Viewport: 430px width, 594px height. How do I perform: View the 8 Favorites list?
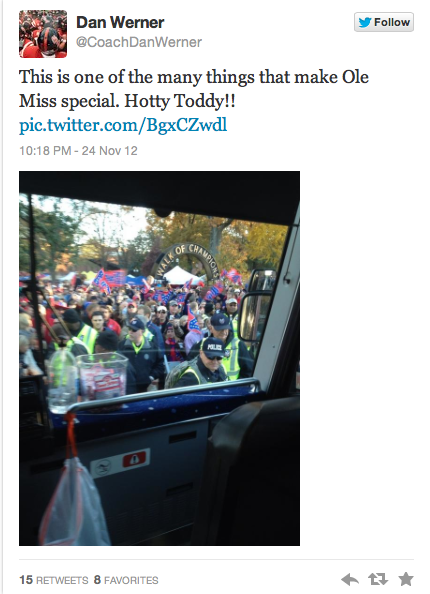tap(126, 580)
